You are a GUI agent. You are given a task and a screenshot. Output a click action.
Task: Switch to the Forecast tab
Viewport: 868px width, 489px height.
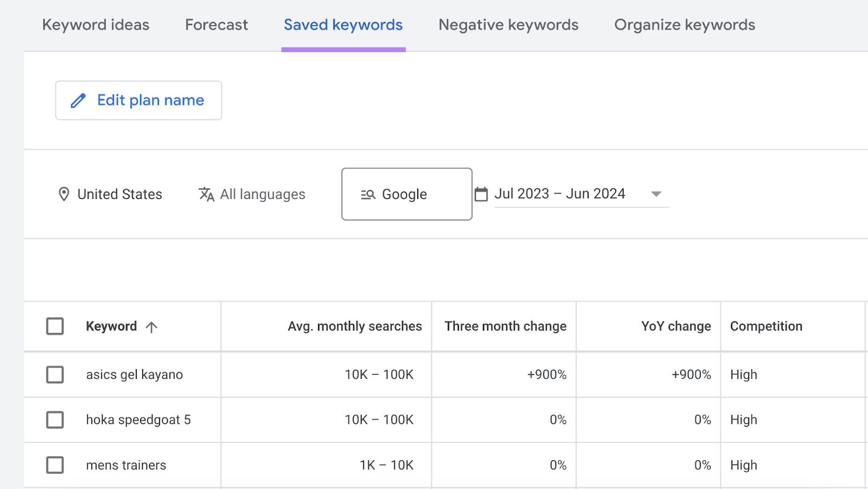click(x=216, y=25)
